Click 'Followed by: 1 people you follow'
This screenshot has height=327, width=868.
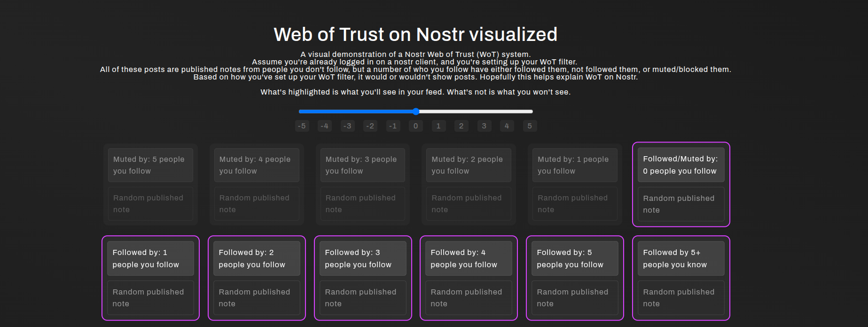150,258
